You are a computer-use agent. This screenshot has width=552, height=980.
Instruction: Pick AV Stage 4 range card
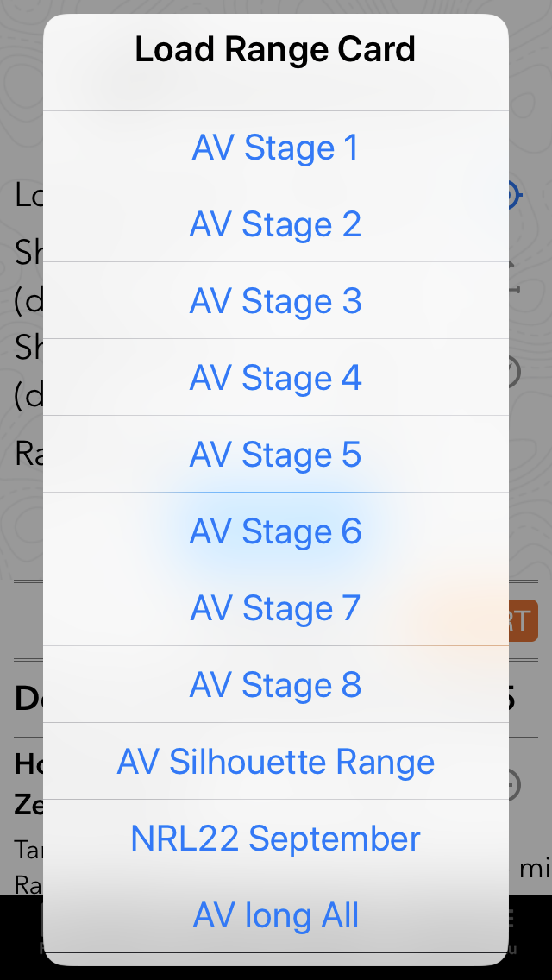tap(276, 378)
